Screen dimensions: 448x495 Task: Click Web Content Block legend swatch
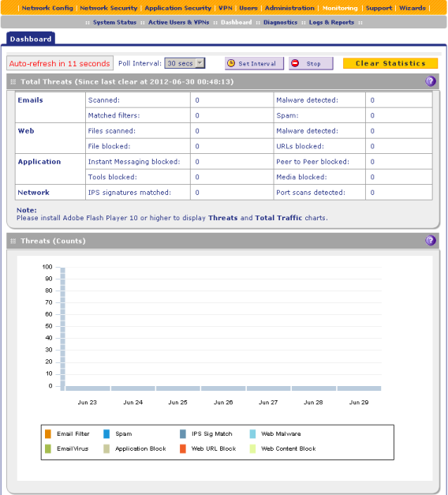(252, 448)
